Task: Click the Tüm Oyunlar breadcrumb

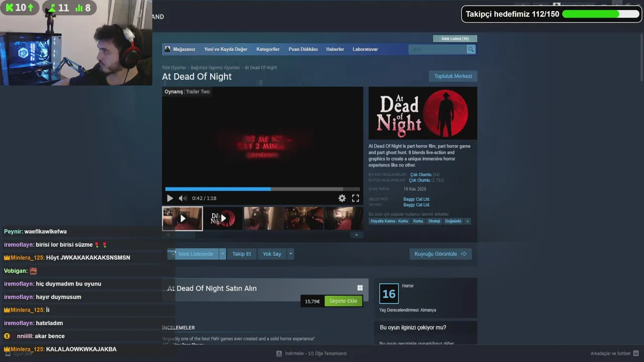Action: click(174, 67)
